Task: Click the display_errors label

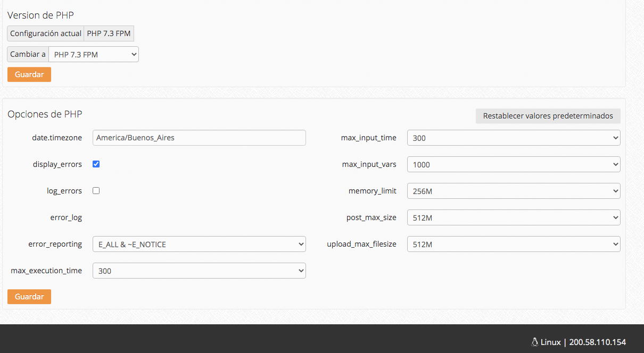Action: point(57,164)
